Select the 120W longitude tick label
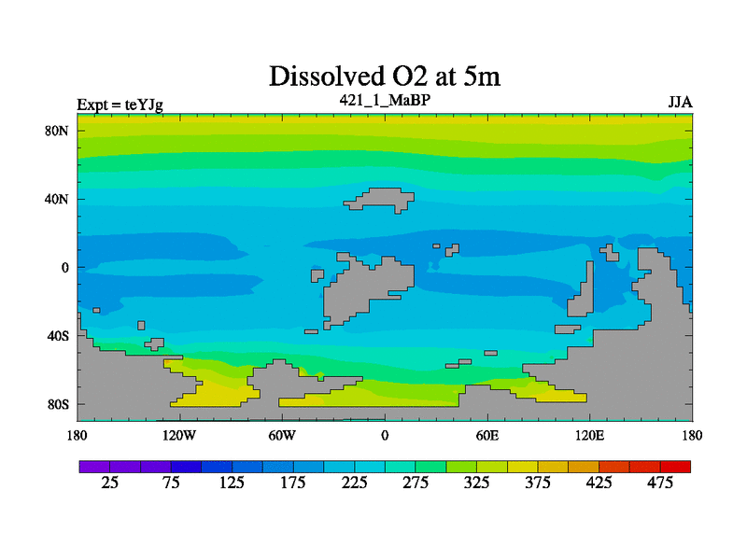Screen dimensions: 747x560 [x=179, y=436]
